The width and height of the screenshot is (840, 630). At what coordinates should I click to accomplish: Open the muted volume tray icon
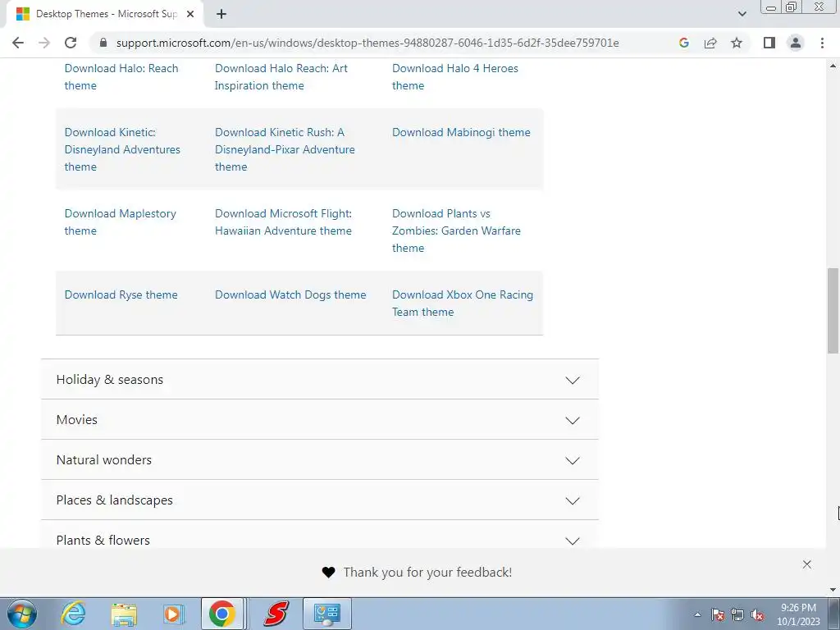(757, 614)
